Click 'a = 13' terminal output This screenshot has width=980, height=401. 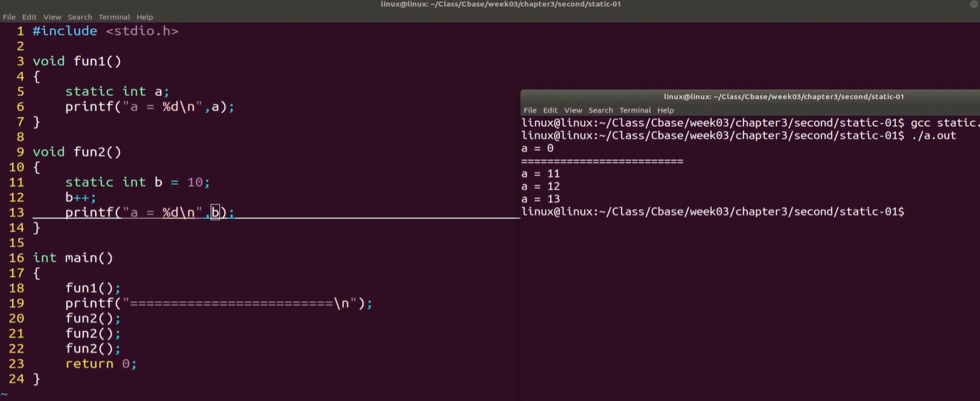(x=541, y=199)
